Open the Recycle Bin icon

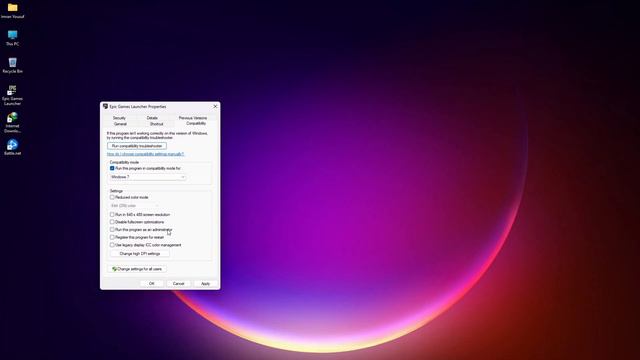12,65
